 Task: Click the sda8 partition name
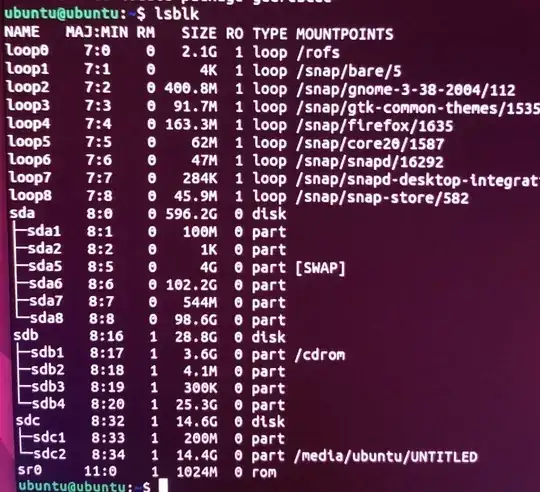click(x=47, y=318)
